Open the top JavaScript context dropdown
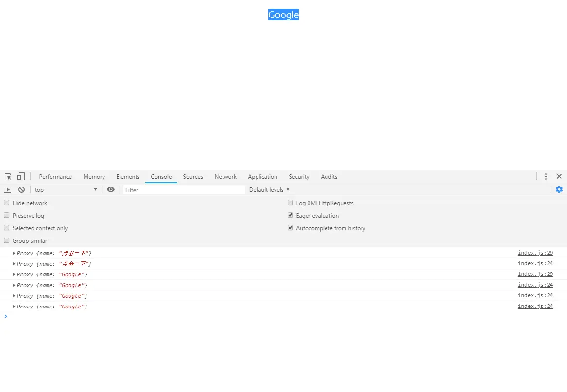The image size is (567, 392). point(66,189)
